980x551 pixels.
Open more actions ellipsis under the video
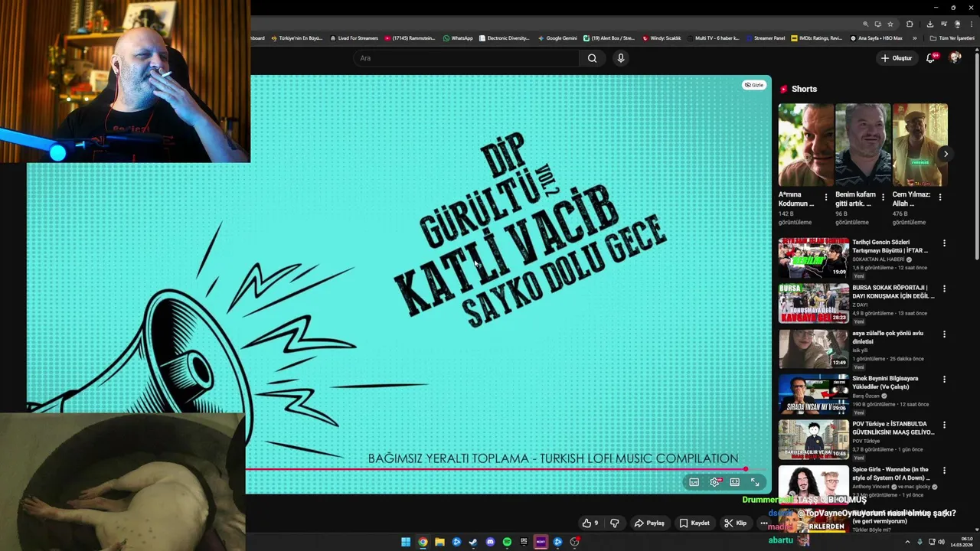pyautogui.click(x=763, y=523)
